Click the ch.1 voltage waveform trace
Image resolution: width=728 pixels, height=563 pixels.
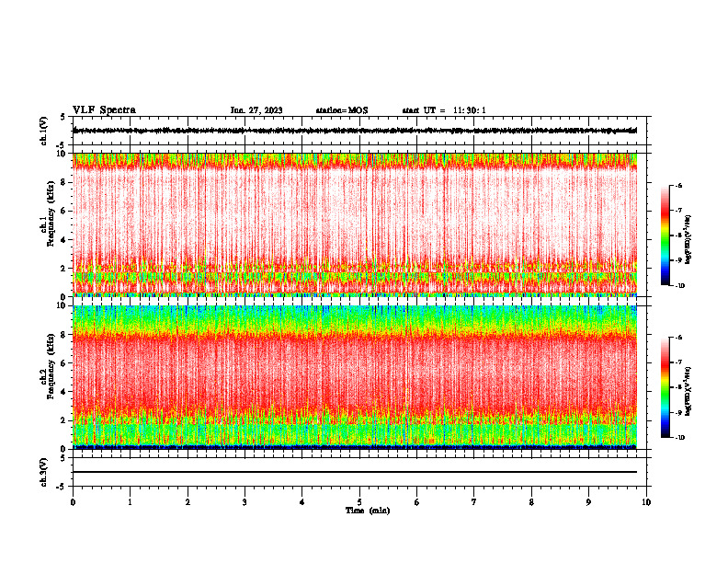tap(355, 131)
